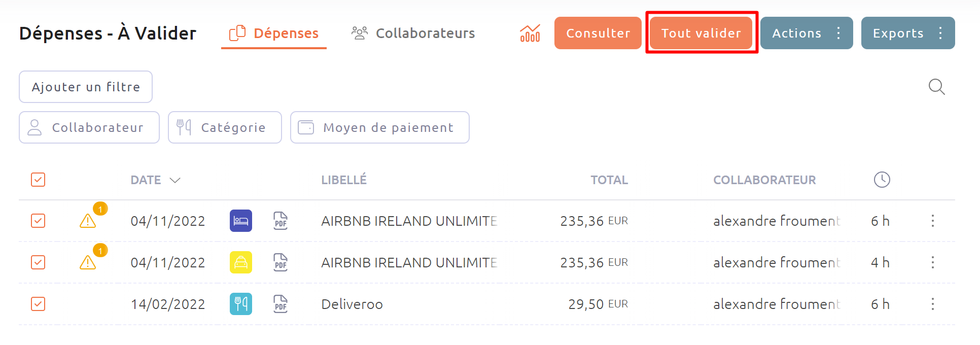980x345 pixels.
Task: Uncheck the first Airbnb expense checkbox
Action: [38, 221]
